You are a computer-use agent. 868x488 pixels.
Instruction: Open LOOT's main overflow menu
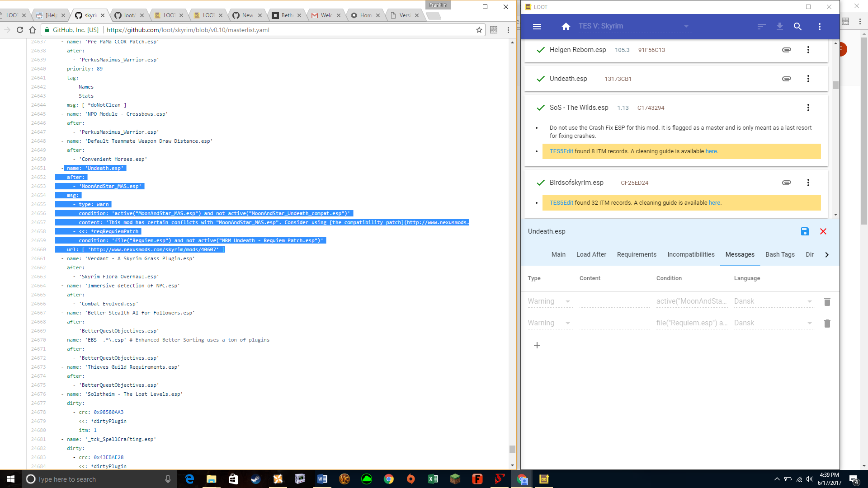pos(820,27)
